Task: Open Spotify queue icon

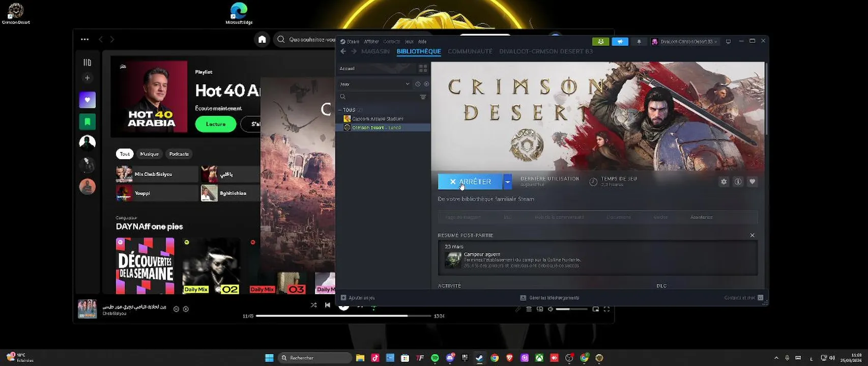Action: [529, 309]
